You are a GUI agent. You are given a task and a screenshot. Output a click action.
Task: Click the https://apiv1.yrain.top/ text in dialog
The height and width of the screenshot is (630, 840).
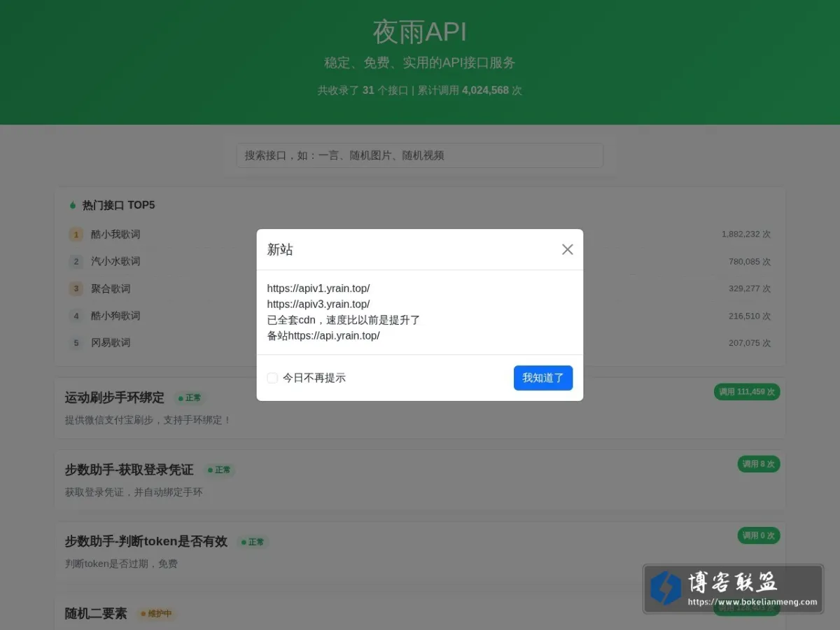(318, 288)
